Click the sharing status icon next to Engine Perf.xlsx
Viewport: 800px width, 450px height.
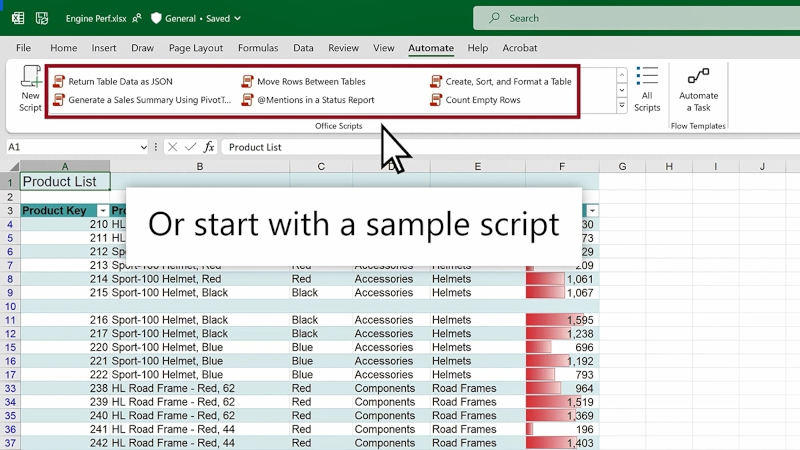click(x=137, y=18)
